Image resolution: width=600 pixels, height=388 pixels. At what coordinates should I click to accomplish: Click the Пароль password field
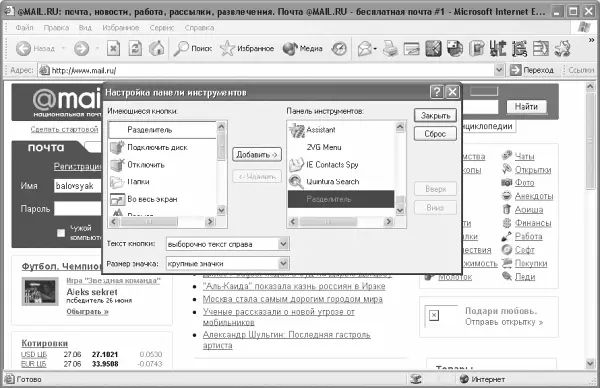pos(78,209)
